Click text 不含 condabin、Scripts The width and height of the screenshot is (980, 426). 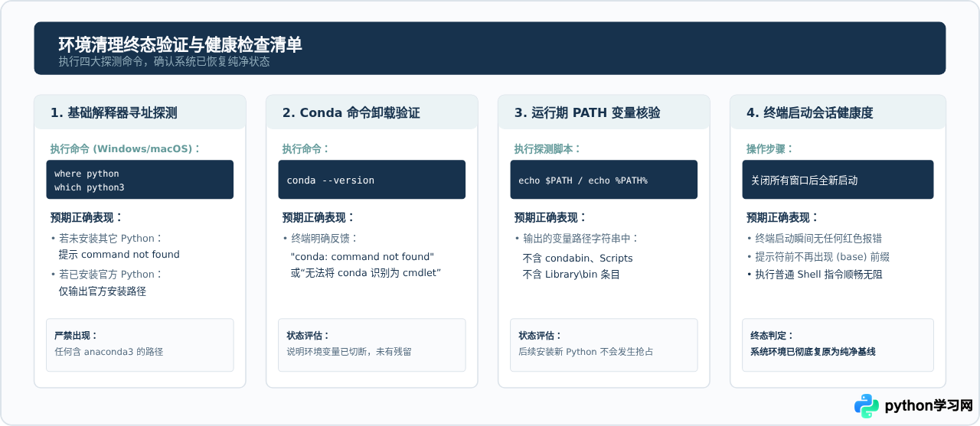pyautogui.click(x=577, y=258)
